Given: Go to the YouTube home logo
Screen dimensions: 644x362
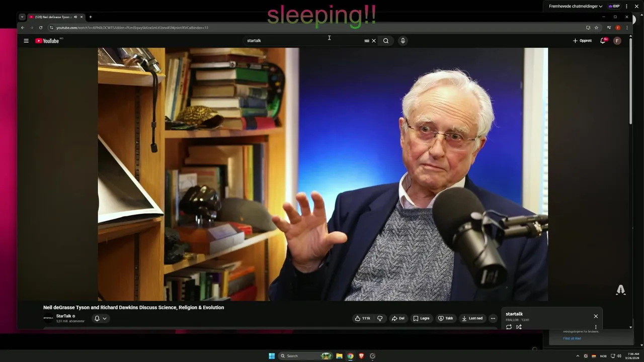Looking at the screenshot, I should [47, 41].
